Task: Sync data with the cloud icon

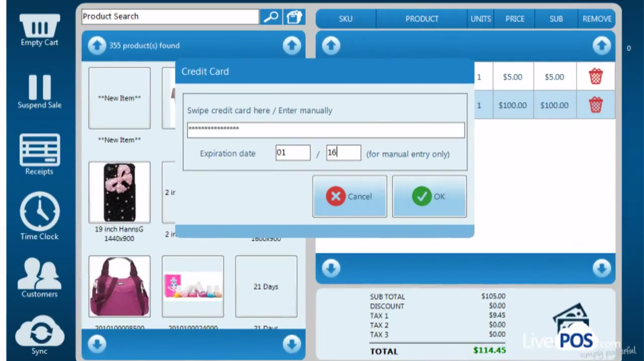Action: (x=39, y=332)
